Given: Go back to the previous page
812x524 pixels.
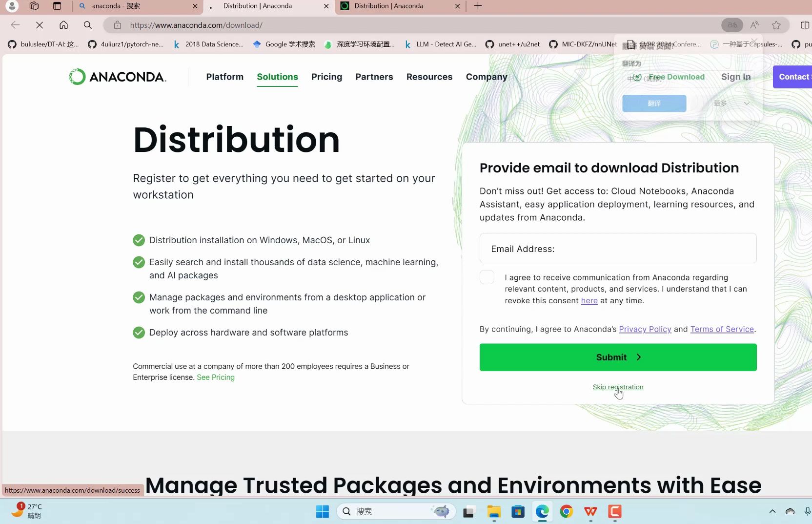Looking at the screenshot, I should (x=15, y=25).
